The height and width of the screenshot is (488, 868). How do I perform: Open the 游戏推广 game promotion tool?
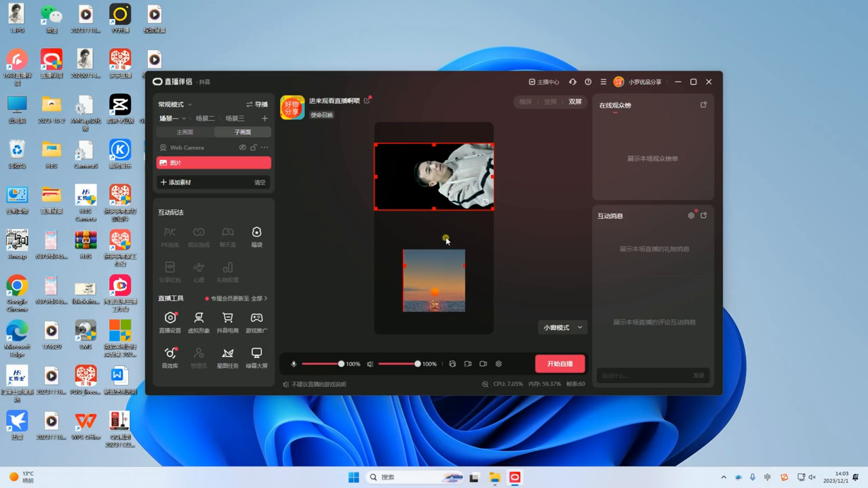pos(256,323)
